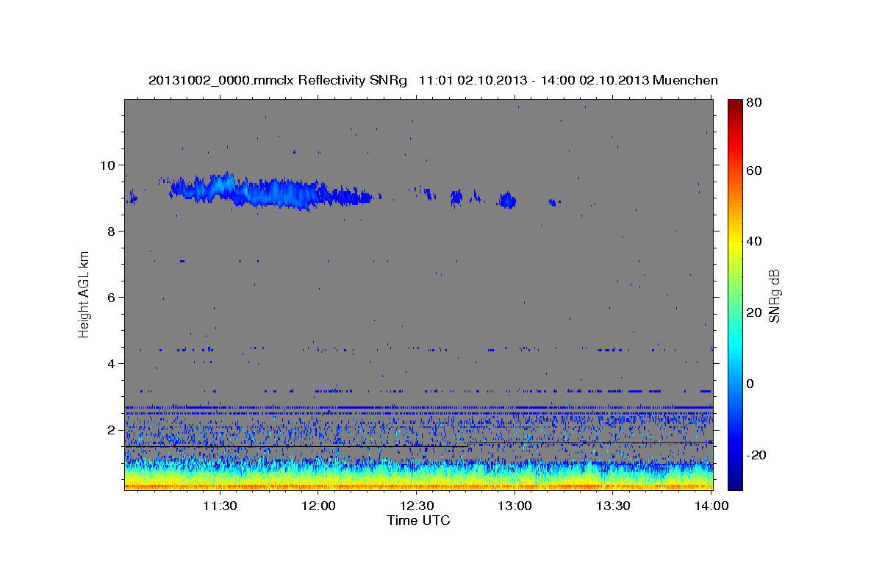Click the 12:30 time tick label

click(x=417, y=506)
